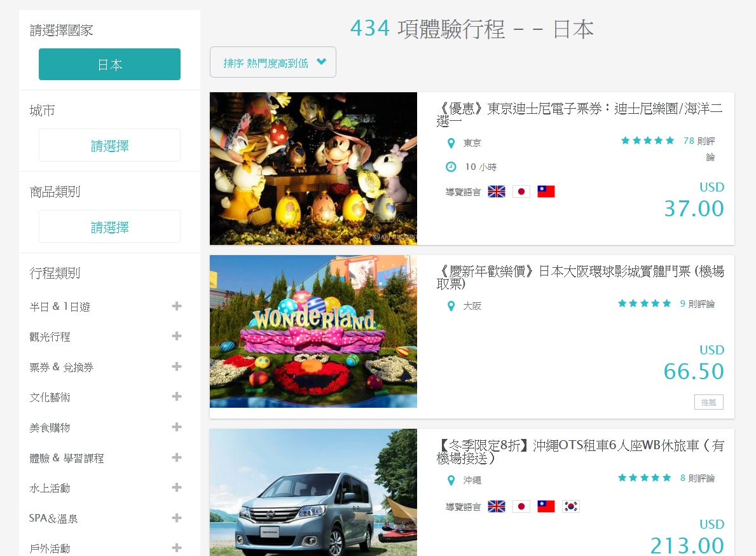View the 78 則評論 reviews
The height and width of the screenshot is (556, 756).
click(699, 148)
